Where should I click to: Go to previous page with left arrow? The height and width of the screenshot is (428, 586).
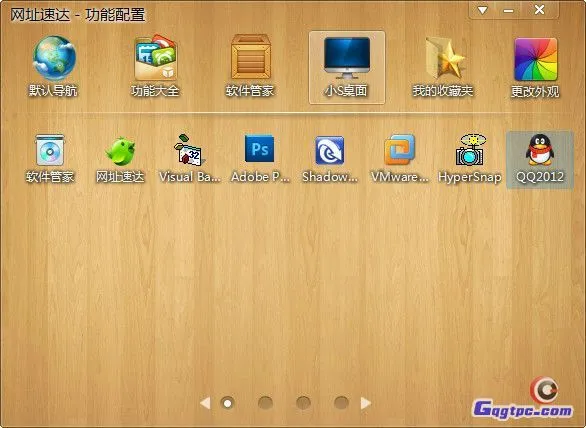[x=205, y=403]
